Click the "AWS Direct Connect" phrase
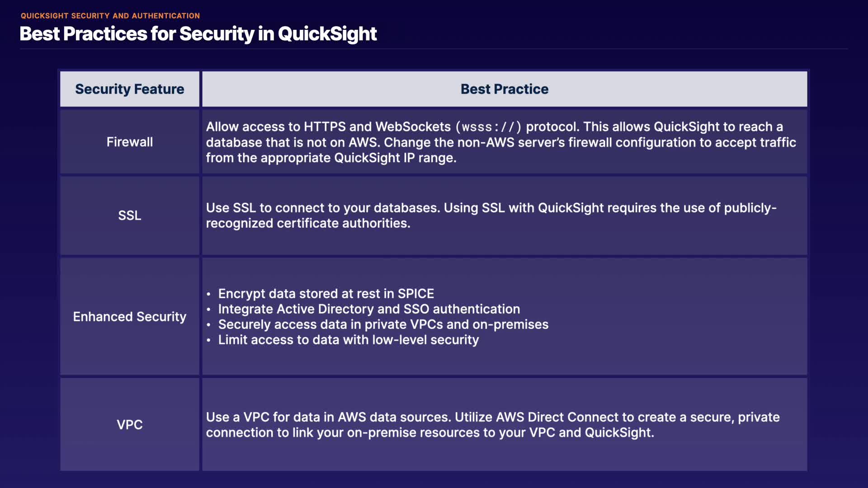 tap(557, 417)
